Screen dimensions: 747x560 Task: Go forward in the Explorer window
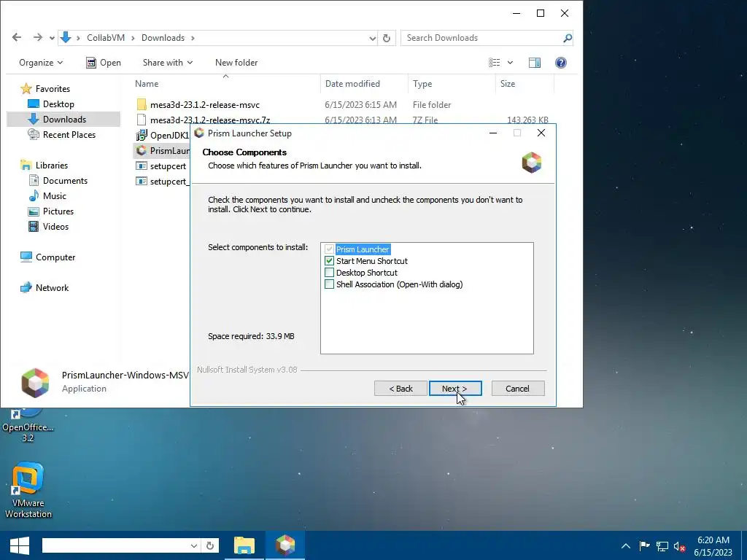(37, 38)
